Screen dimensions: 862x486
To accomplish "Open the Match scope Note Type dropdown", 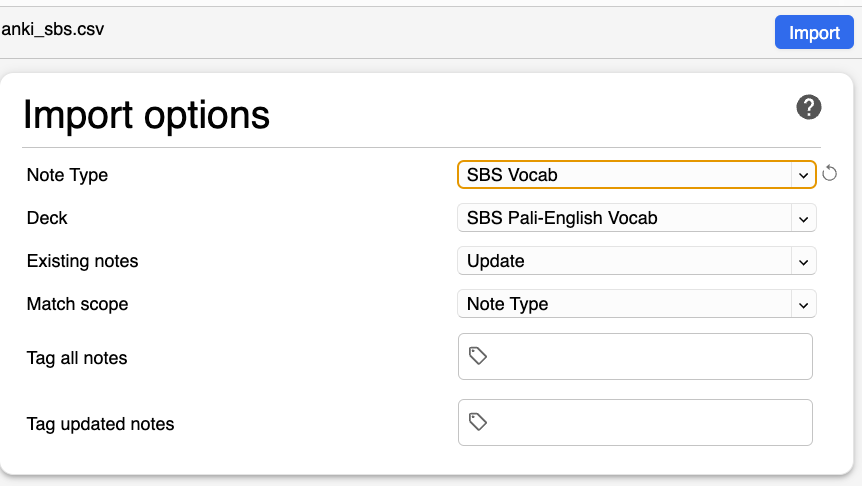I will [637, 304].
